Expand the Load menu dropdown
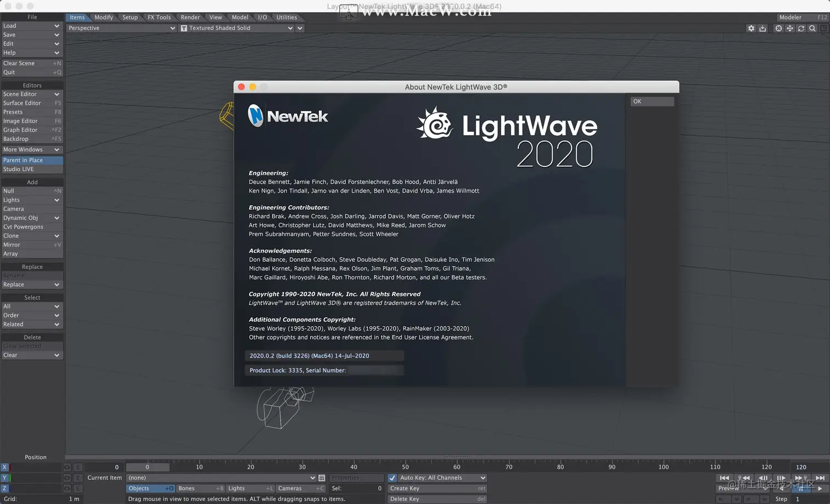The image size is (830, 504). point(32,26)
